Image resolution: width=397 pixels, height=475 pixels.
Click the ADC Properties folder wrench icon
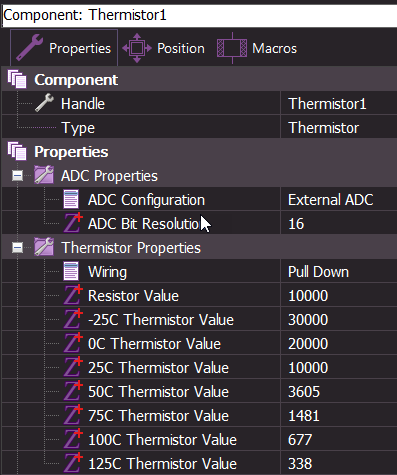(x=44, y=175)
